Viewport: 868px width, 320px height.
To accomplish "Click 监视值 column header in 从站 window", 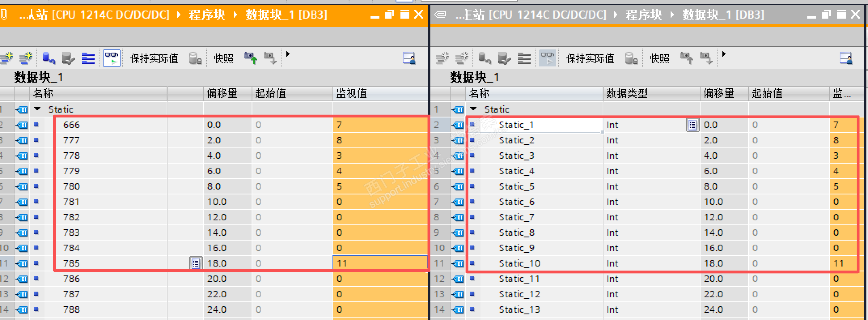I will (x=380, y=94).
